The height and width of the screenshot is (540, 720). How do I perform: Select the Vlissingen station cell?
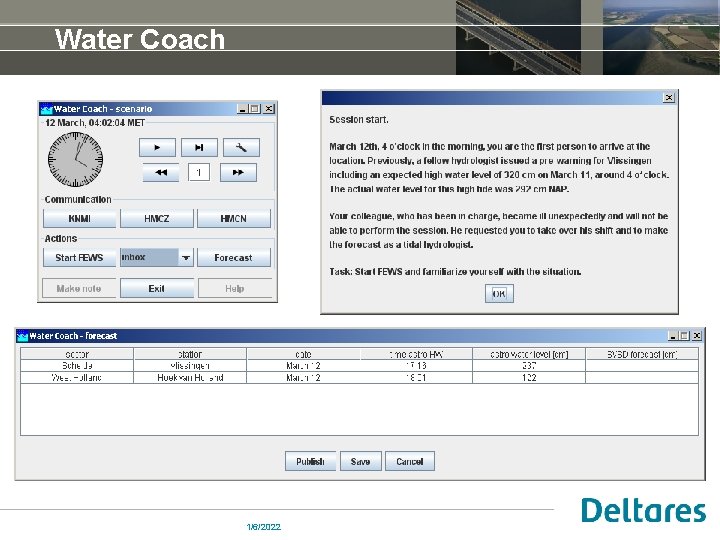pyautogui.click(x=190, y=366)
